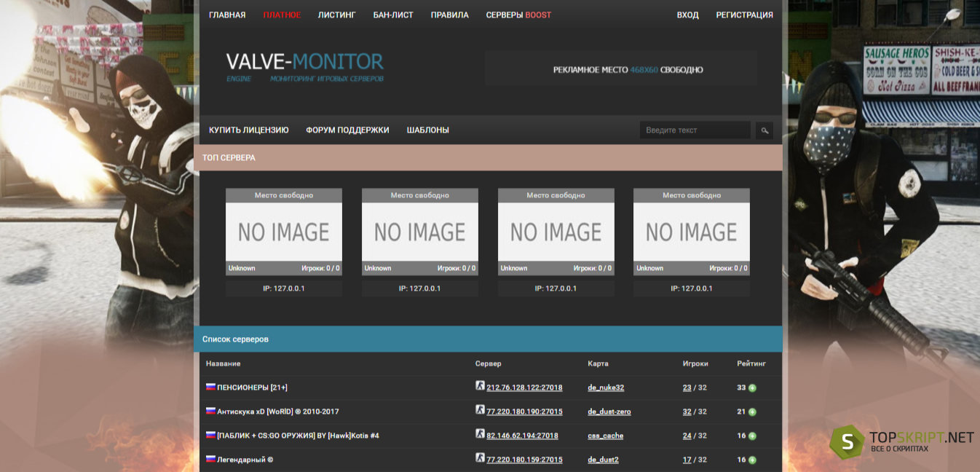Open server name ПЕНСИОНЕРЫ [21+]
Viewport: 980px width, 472px height.
pos(252,388)
